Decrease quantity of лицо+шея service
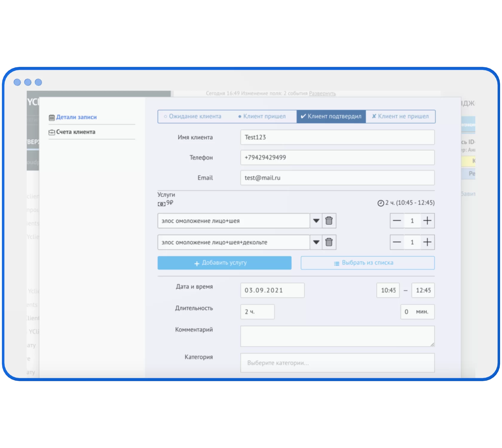The height and width of the screenshot is (448, 502). pos(397,221)
